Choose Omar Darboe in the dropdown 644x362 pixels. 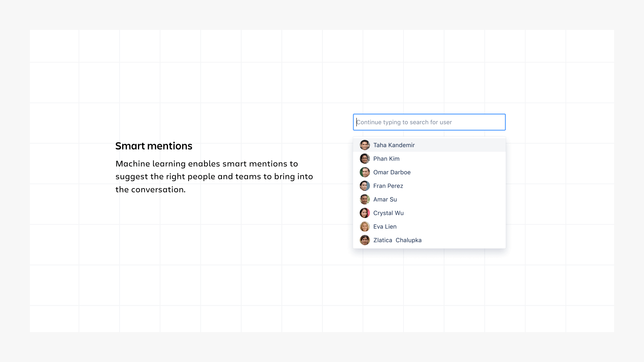(429, 172)
